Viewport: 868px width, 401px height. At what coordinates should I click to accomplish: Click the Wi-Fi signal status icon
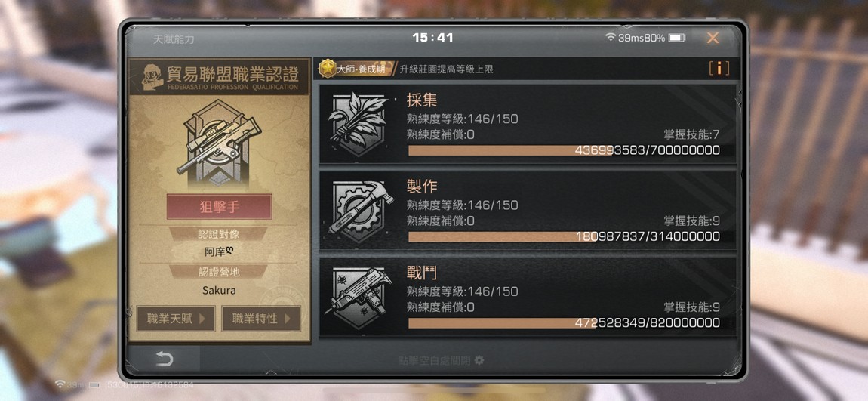611,38
